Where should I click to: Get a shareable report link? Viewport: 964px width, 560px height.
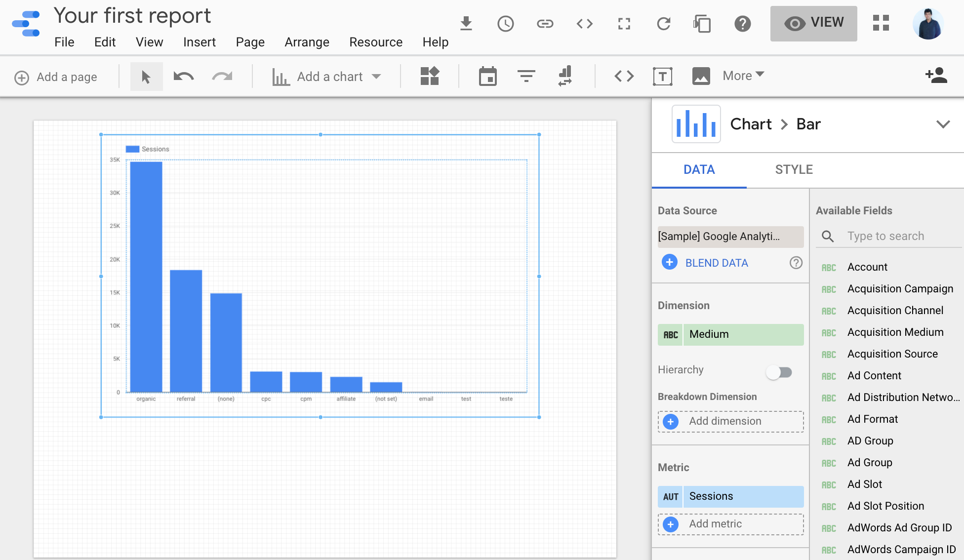click(545, 23)
